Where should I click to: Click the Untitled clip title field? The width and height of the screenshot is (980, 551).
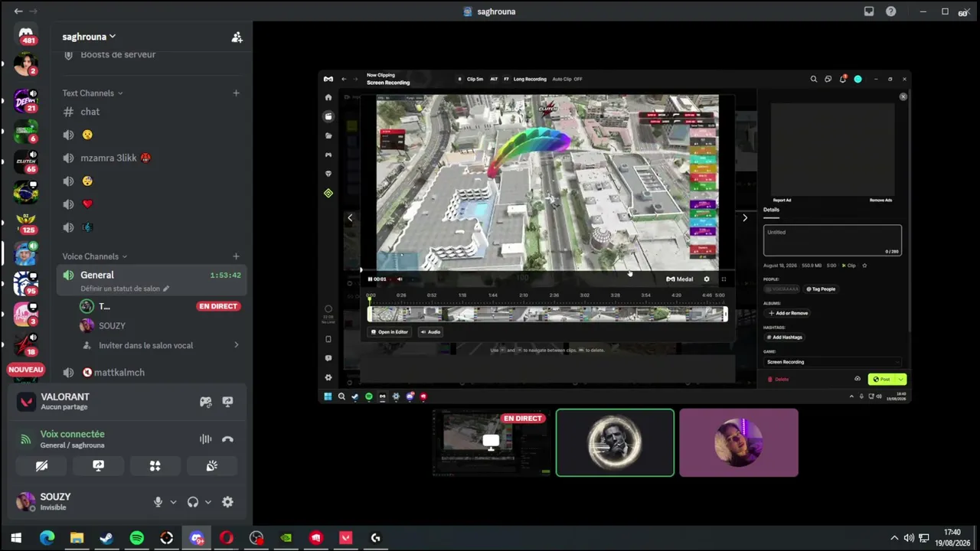tap(832, 240)
